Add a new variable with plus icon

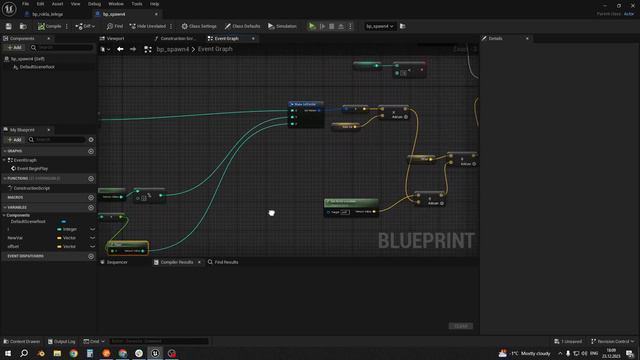[91, 207]
